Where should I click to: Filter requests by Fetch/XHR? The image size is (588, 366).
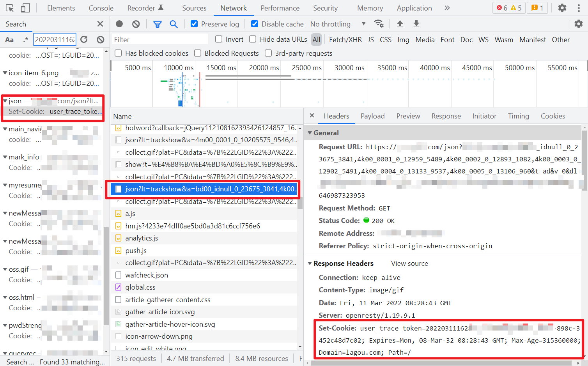point(345,39)
